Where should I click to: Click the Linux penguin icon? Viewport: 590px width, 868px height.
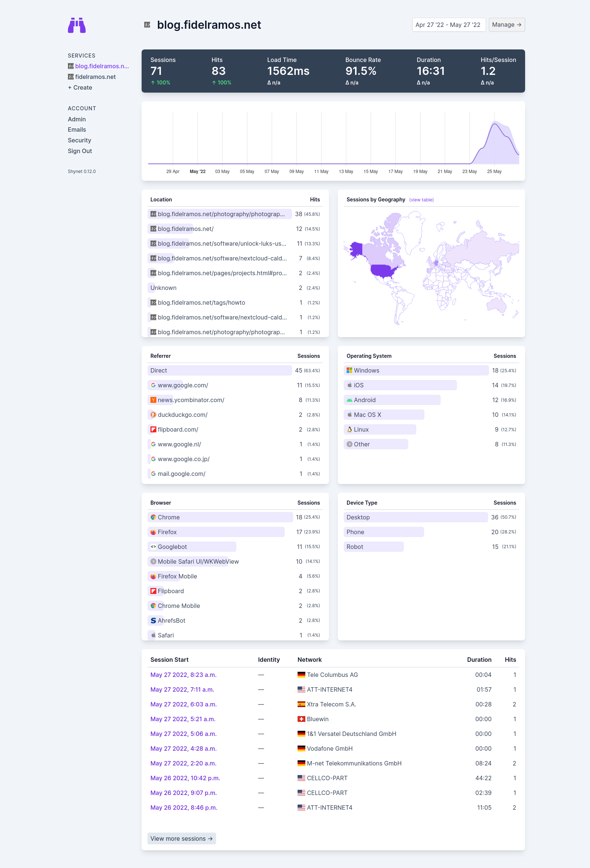coord(350,429)
